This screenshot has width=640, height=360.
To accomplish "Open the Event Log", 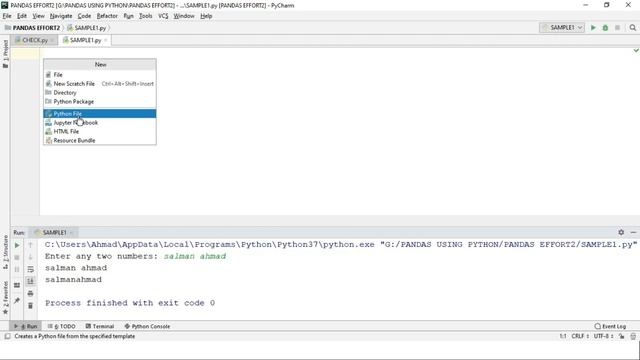I will click(610, 326).
